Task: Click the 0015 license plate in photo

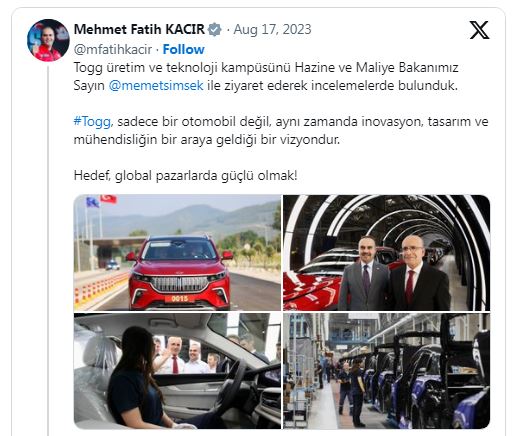Action: pos(179,298)
